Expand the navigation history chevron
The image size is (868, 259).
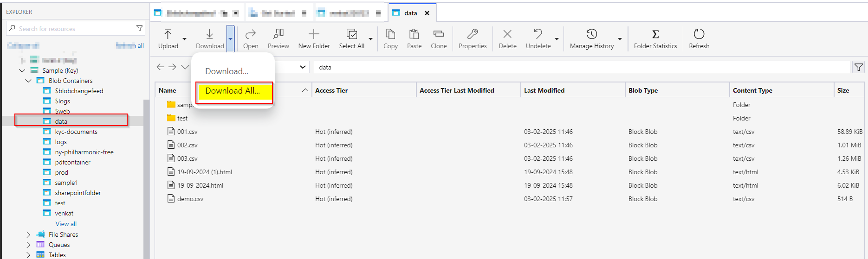185,67
